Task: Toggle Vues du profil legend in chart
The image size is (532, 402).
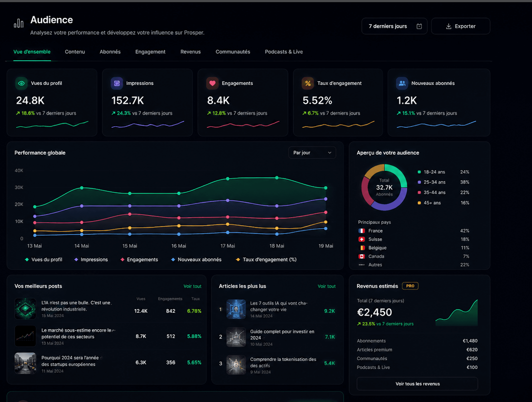Action: click(44, 260)
